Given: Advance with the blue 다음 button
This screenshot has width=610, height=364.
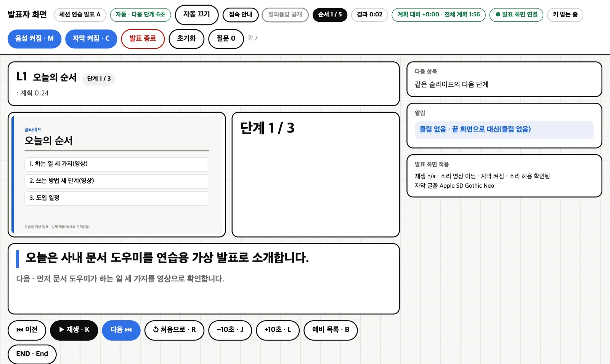Looking at the screenshot, I should tap(121, 330).
